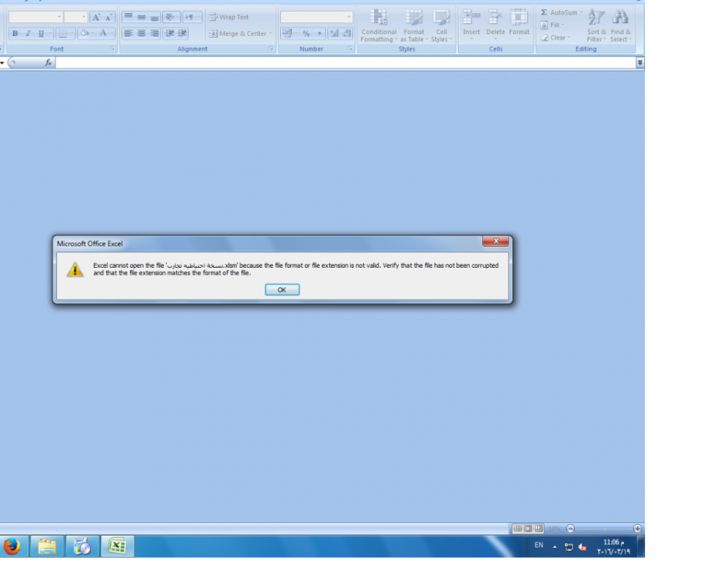Align text right

pyautogui.click(x=154, y=33)
